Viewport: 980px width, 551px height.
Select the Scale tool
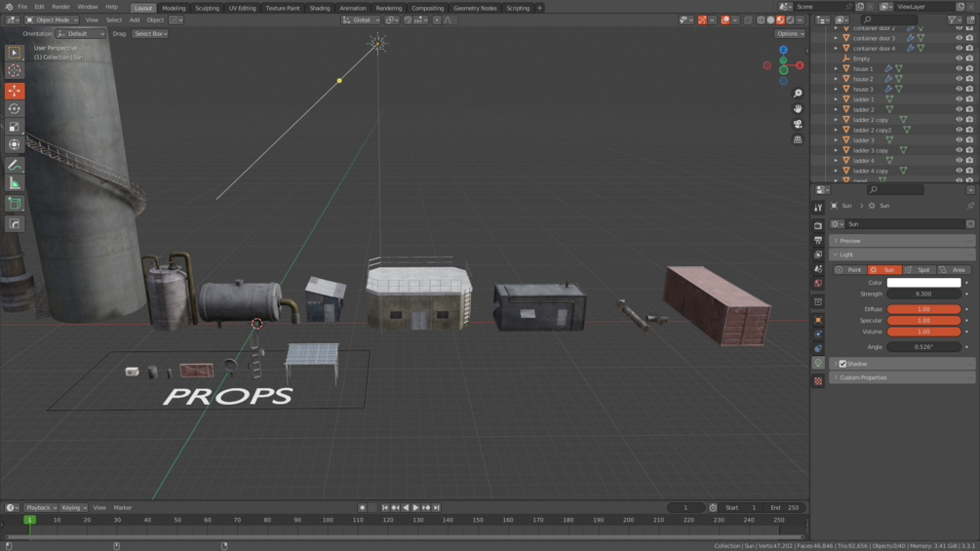pos(15,127)
